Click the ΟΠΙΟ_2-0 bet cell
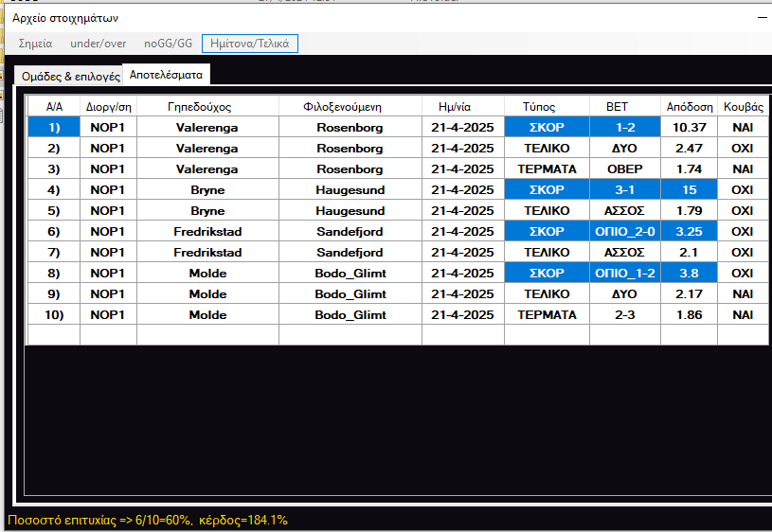 624,232
